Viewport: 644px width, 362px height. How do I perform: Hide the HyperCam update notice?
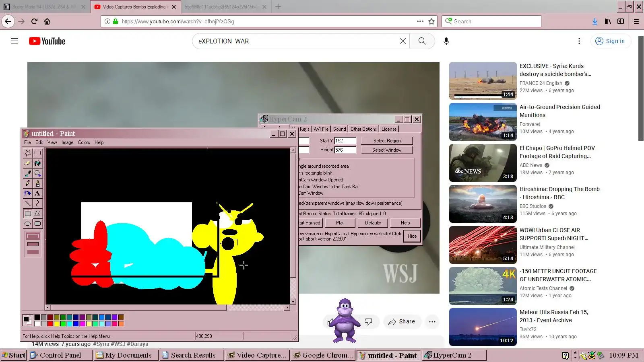coord(412,236)
